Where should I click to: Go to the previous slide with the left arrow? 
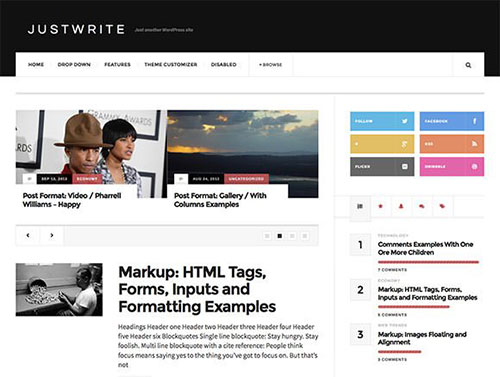click(x=28, y=235)
